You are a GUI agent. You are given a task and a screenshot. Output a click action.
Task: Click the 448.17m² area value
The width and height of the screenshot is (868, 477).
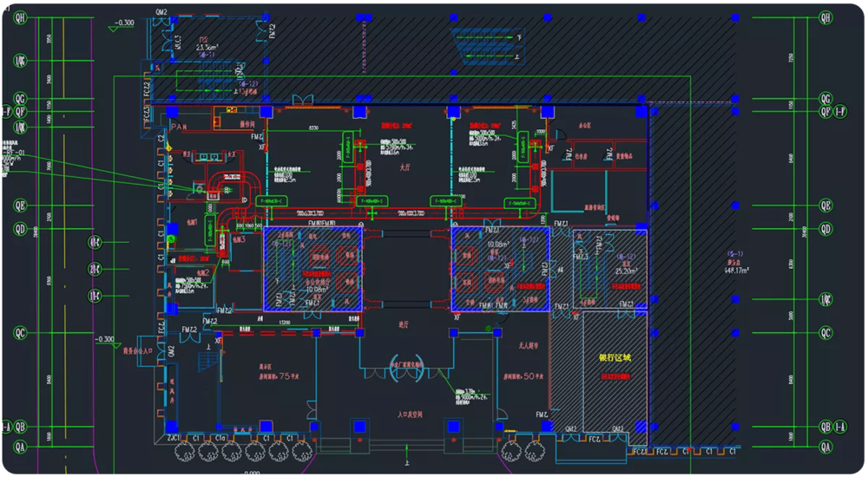click(736, 271)
